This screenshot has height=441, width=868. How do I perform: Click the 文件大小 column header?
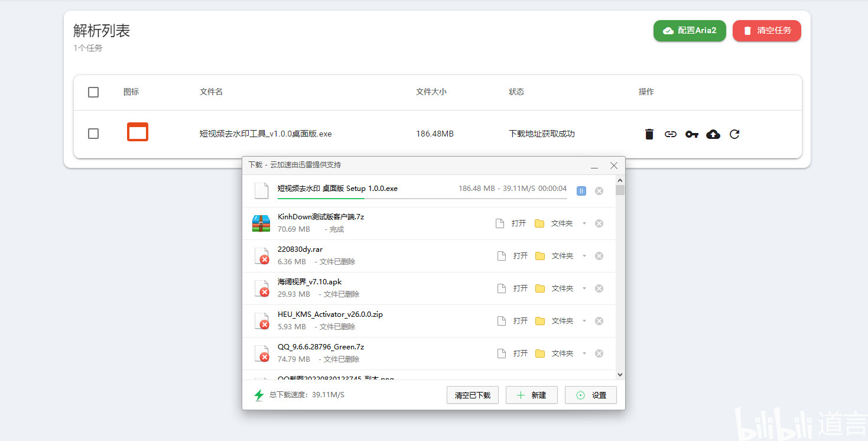click(431, 92)
